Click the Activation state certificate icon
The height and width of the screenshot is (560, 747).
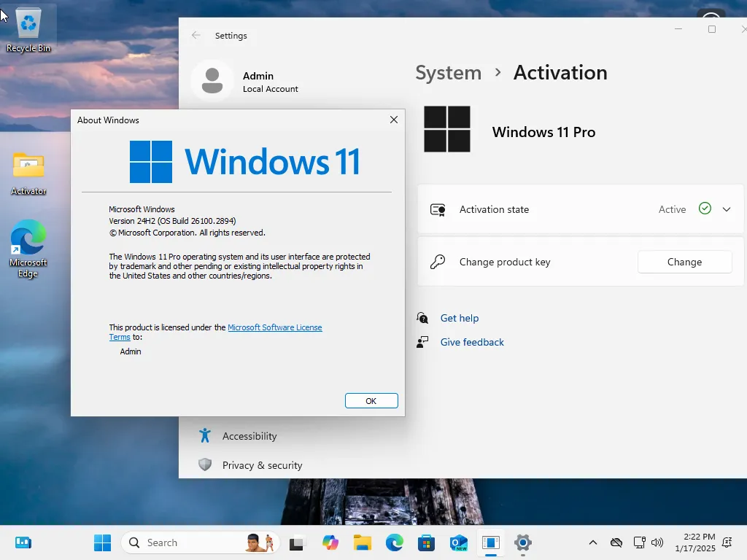point(438,209)
